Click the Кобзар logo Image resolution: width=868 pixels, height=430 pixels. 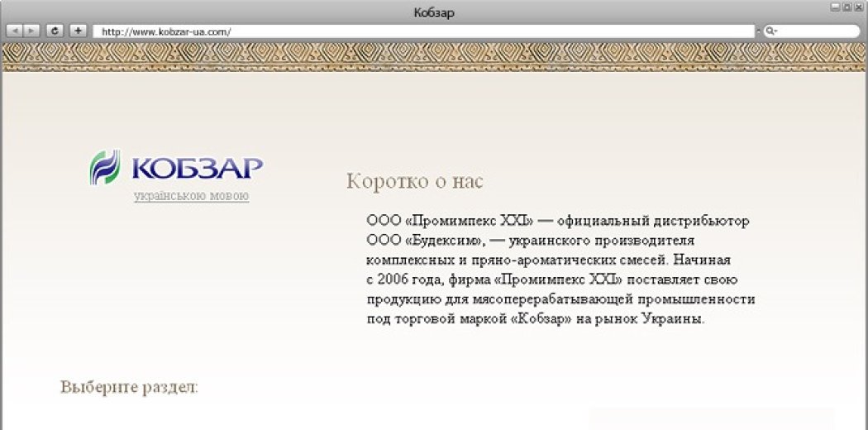click(176, 167)
